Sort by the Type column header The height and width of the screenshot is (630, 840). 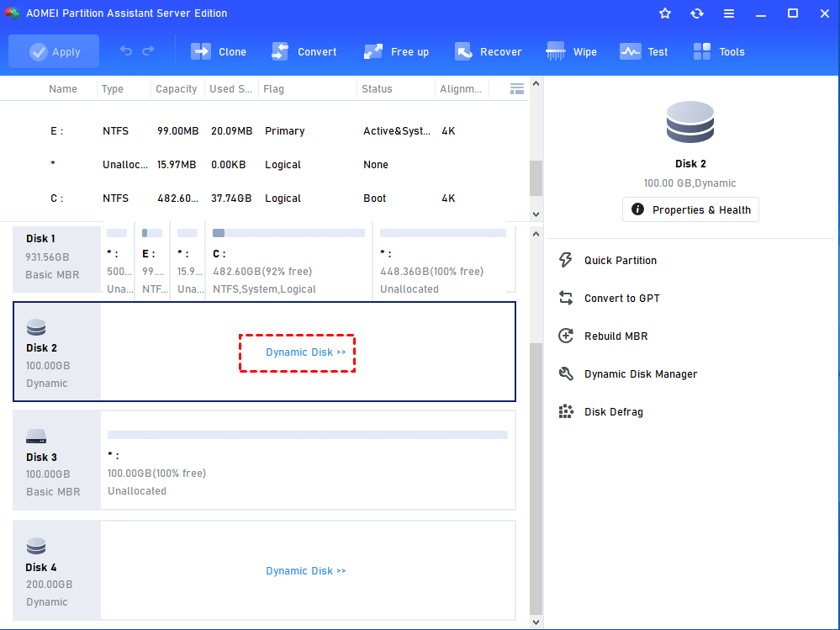click(113, 89)
